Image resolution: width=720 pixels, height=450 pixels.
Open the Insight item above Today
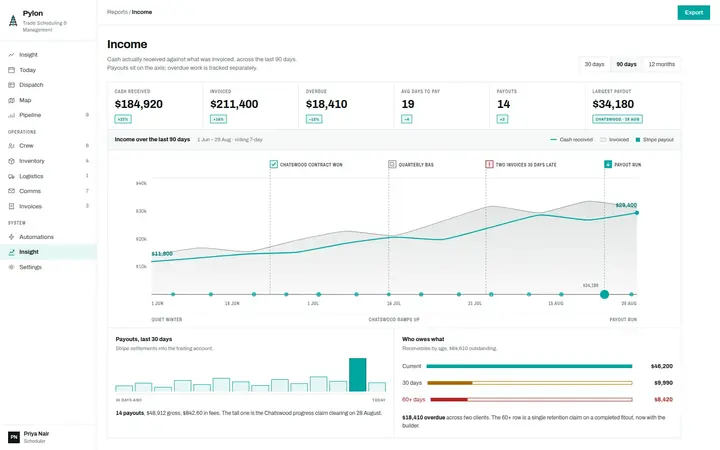[48, 55]
